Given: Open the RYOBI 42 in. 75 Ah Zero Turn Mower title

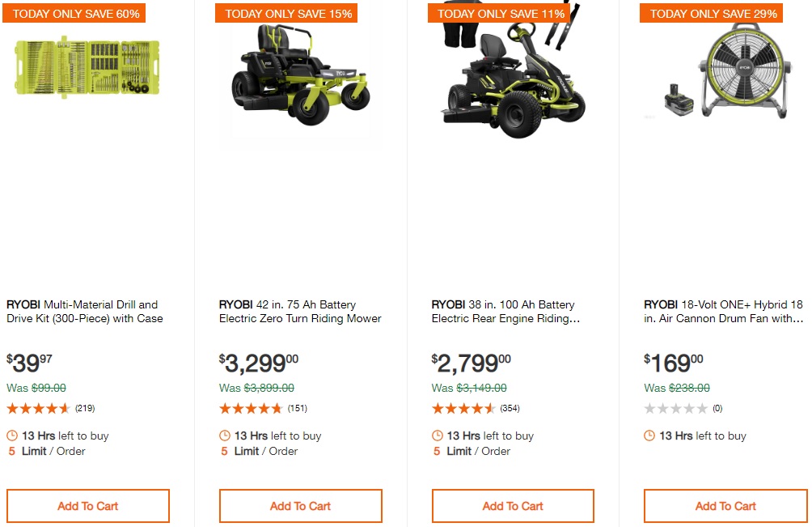Looking at the screenshot, I should click(x=300, y=312).
